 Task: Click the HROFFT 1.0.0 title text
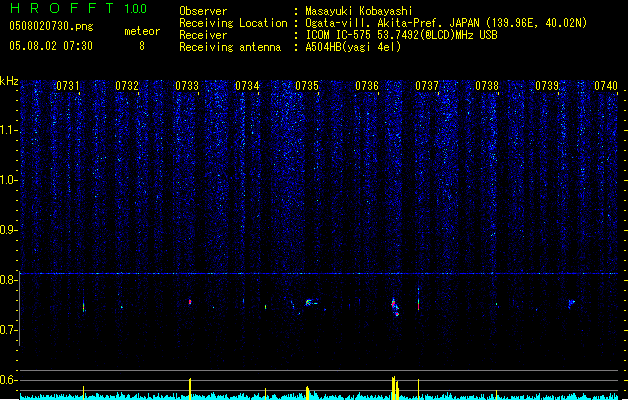tap(79, 8)
